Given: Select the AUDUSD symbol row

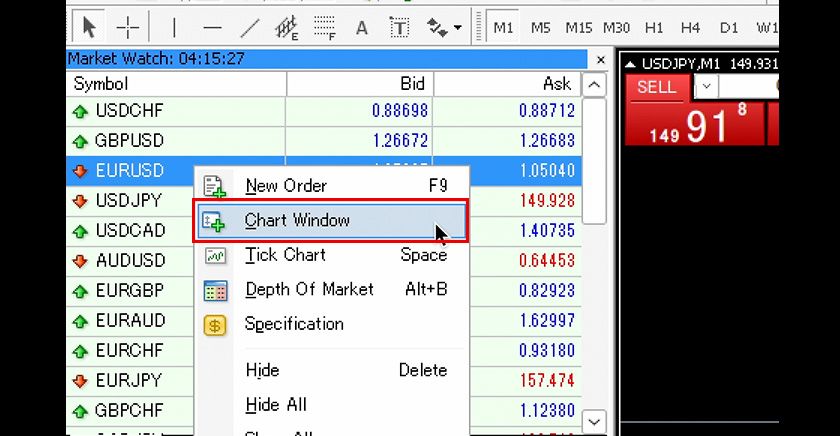Looking at the screenshot, I should coord(130,260).
